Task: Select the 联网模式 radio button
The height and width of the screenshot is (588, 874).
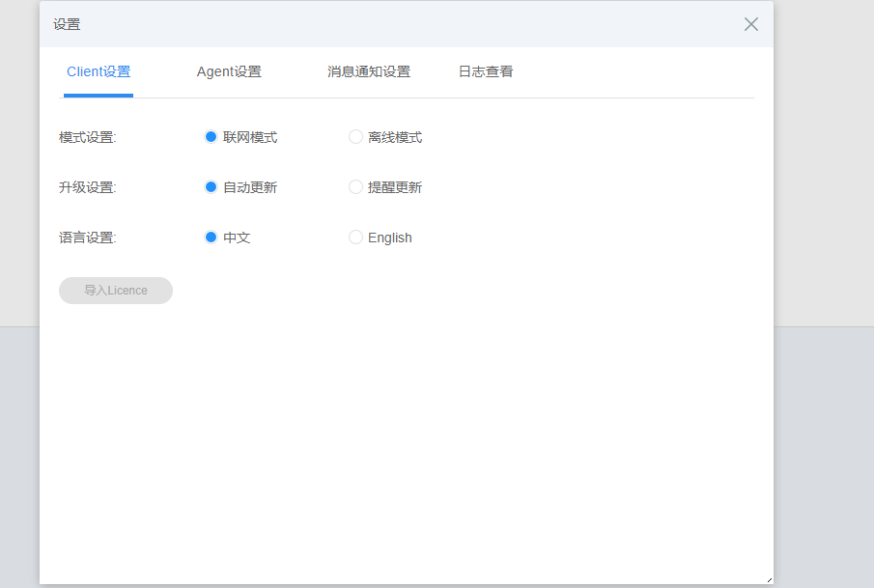Action: tap(211, 137)
